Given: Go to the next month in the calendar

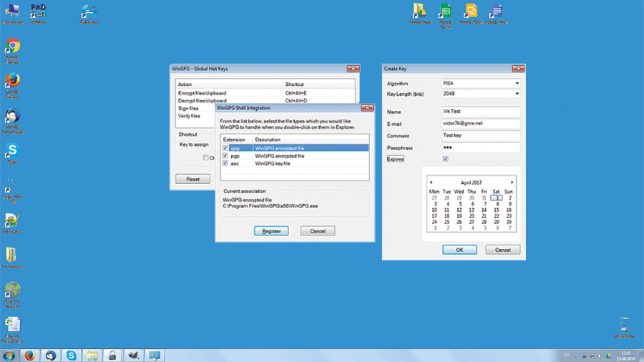Looking at the screenshot, I should tap(512, 182).
